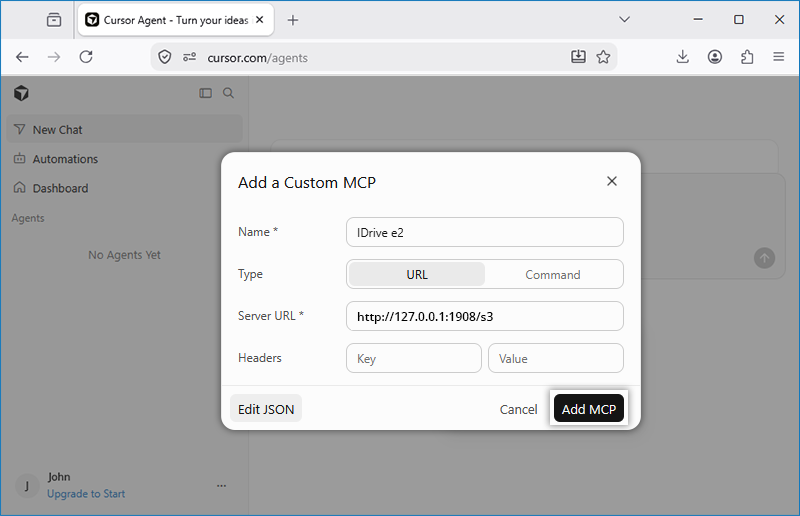The height and width of the screenshot is (516, 800).
Task: Click the cursor.com/agents address bar
Action: point(383,58)
